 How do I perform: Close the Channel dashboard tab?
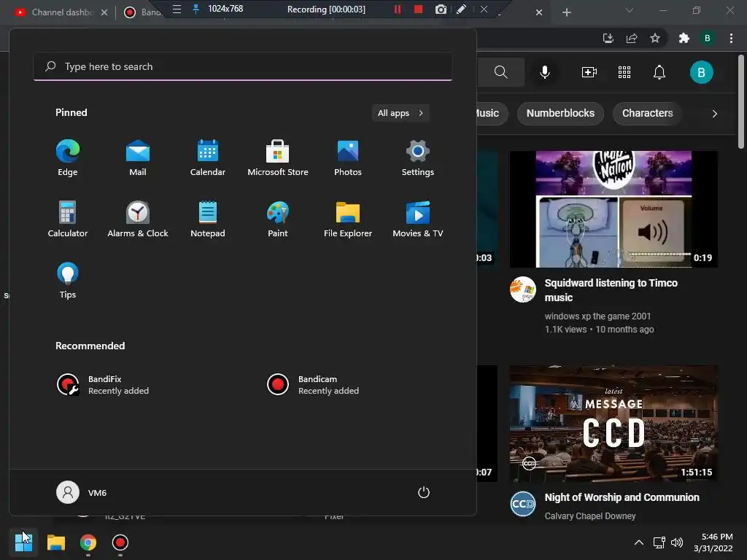click(104, 12)
